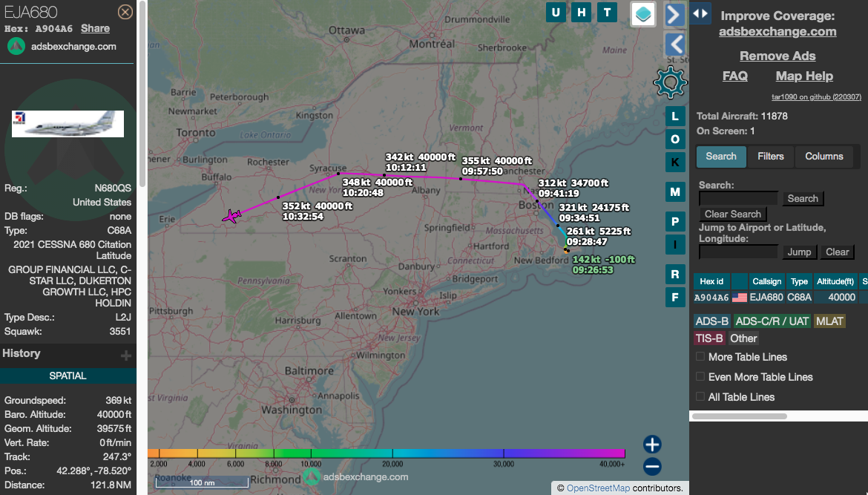This screenshot has width=868, height=495.
Task: Toggle the R map button
Action: [x=675, y=274]
